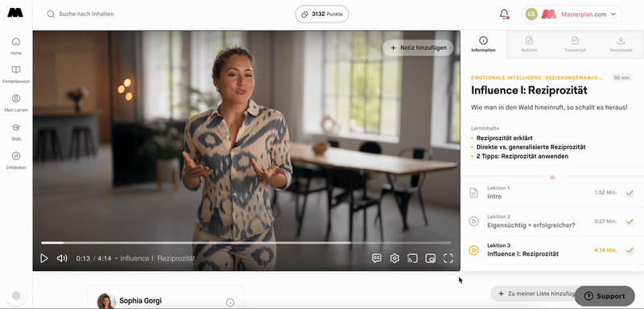Collapse the course info with double chevron
This screenshot has width=644, height=309.
pyautogui.click(x=552, y=177)
